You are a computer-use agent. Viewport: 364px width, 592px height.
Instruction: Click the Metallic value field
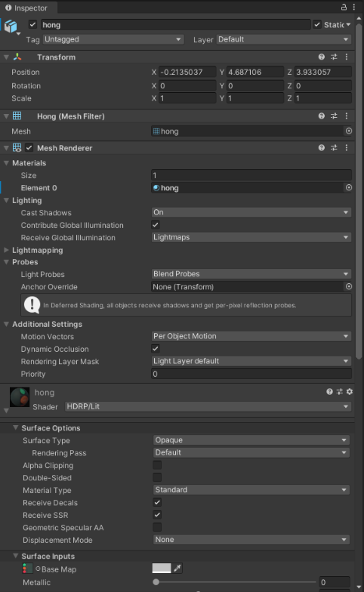click(335, 581)
